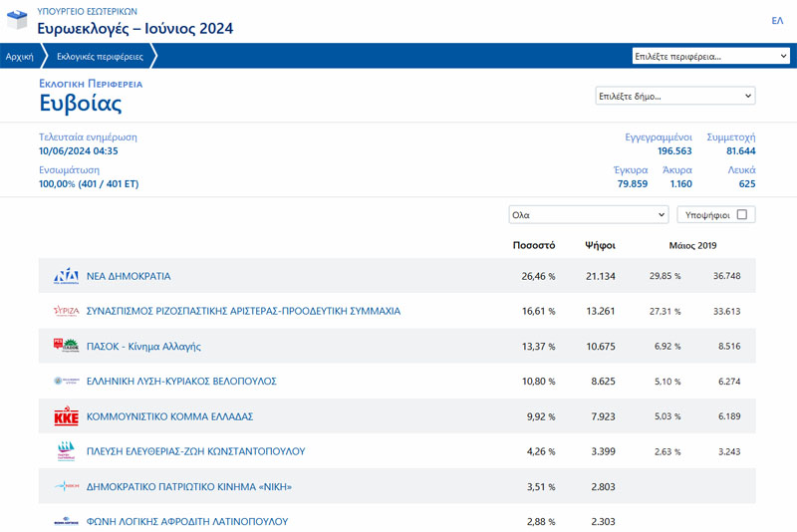
Task: Click the ΝΙΚΗ party logo
Action: pos(66,486)
